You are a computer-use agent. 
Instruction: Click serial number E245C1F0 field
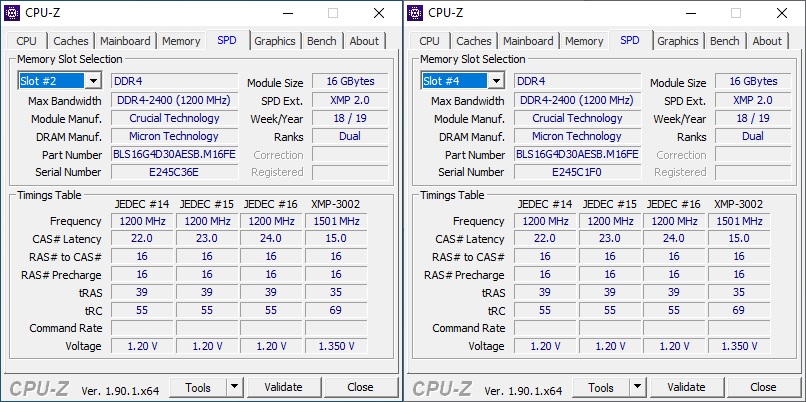[x=578, y=172]
